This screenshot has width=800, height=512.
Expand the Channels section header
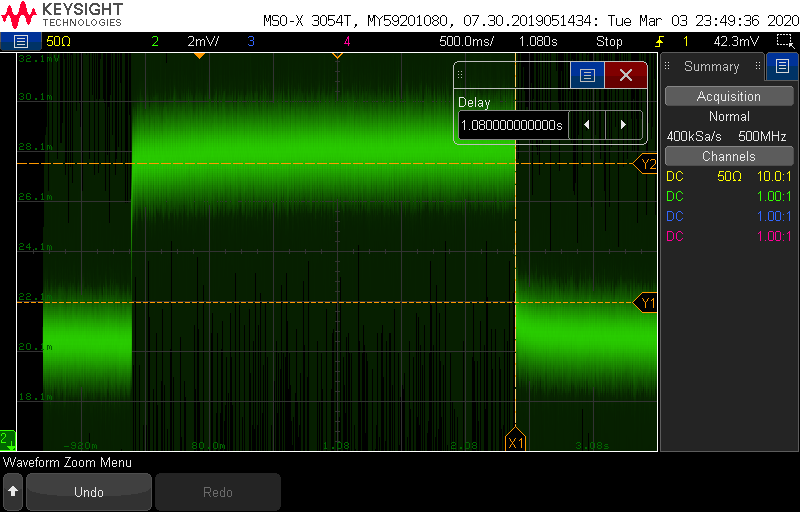[728, 156]
